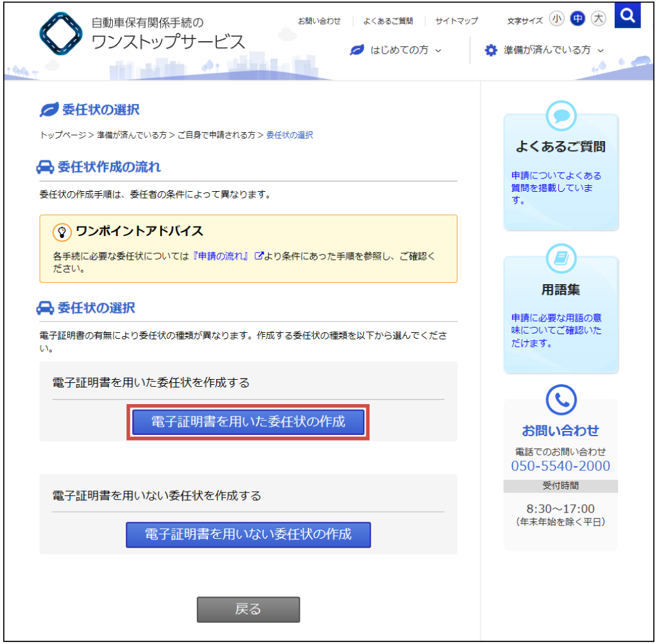
Task: Open the 用語集 sidebar card title
Action: 561,289
